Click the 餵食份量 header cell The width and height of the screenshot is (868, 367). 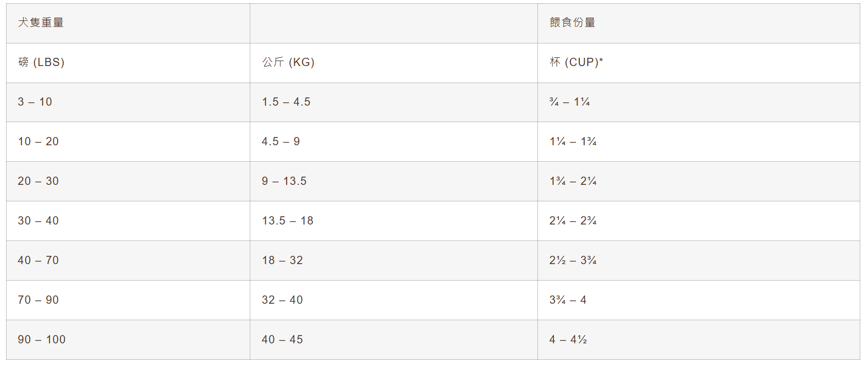click(572, 23)
